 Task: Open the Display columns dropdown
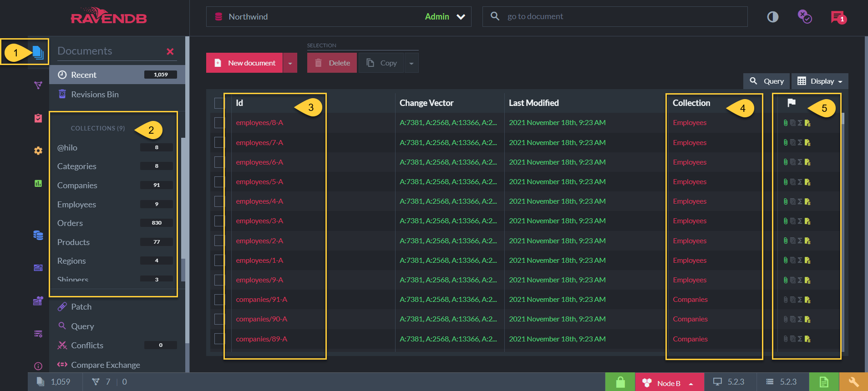(x=820, y=81)
